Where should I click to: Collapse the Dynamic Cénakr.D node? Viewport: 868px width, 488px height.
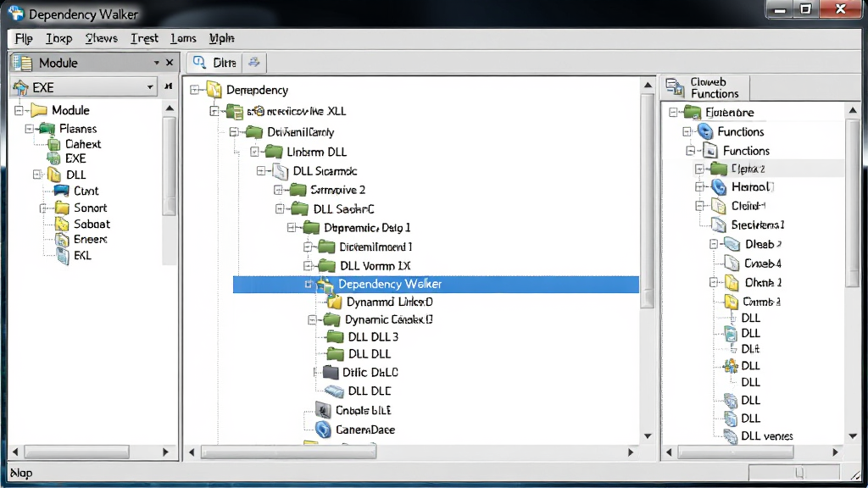pyautogui.click(x=312, y=319)
